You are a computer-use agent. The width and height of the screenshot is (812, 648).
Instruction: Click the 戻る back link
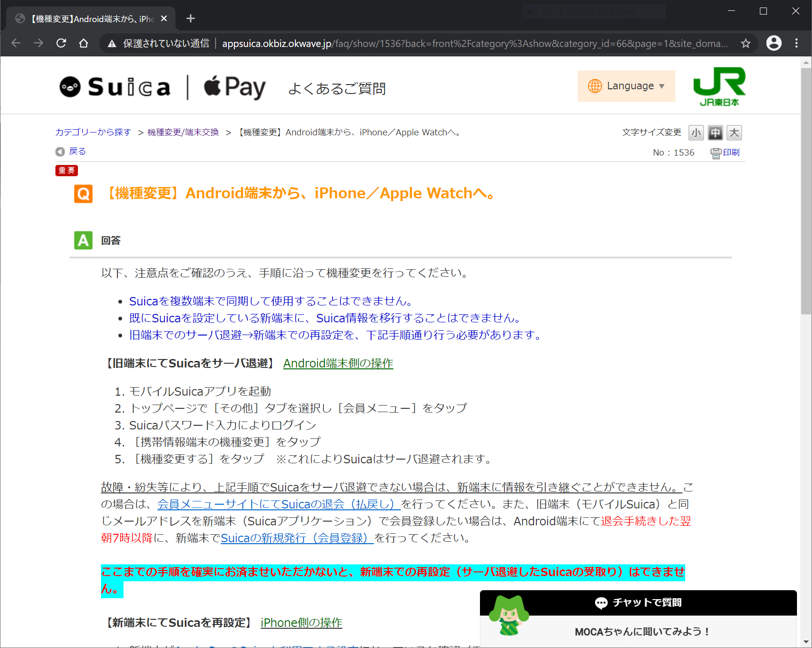point(77,151)
